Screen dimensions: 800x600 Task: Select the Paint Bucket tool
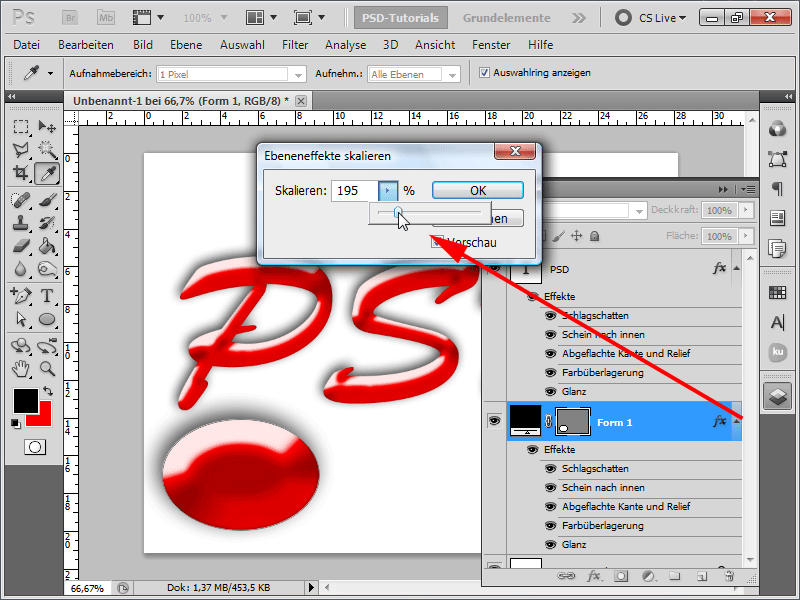(x=47, y=246)
